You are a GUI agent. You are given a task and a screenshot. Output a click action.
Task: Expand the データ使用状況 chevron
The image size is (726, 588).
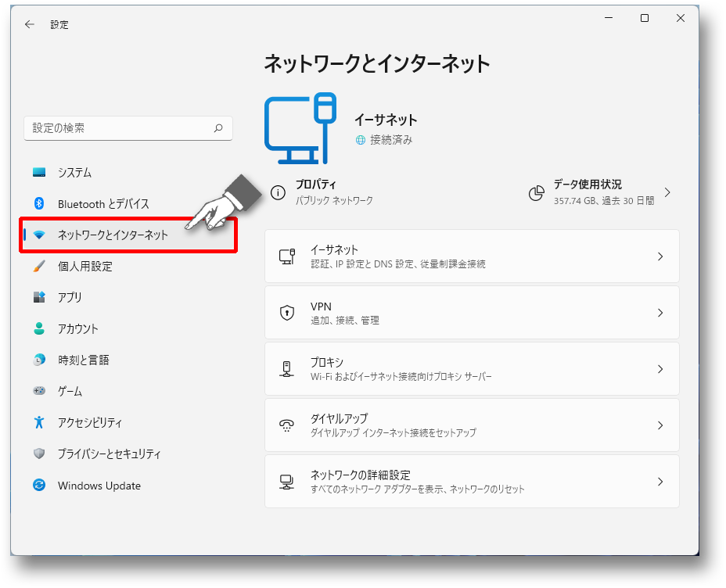tap(667, 192)
